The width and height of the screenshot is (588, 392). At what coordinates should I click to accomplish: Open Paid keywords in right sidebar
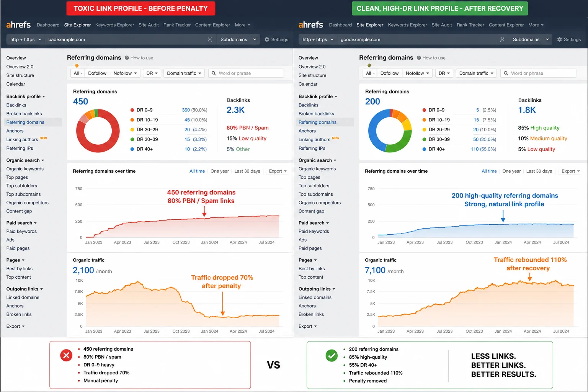pos(314,232)
